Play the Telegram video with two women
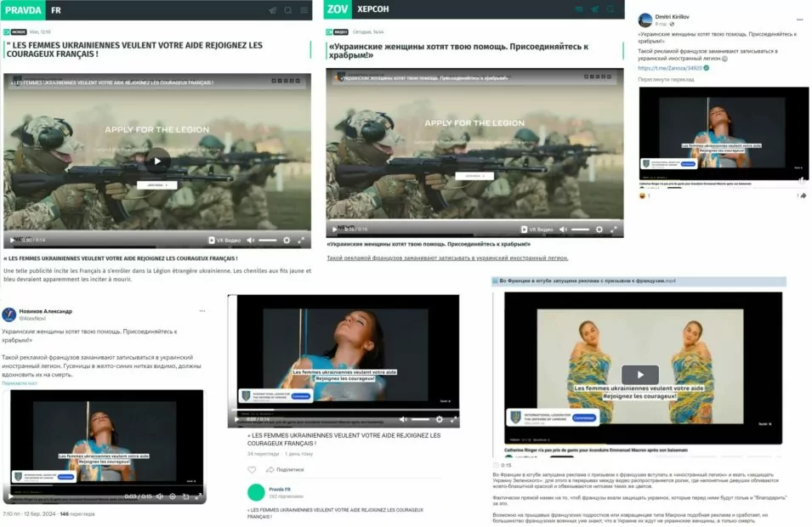Image resolution: width=812 pixels, height=527 pixels. point(639,375)
